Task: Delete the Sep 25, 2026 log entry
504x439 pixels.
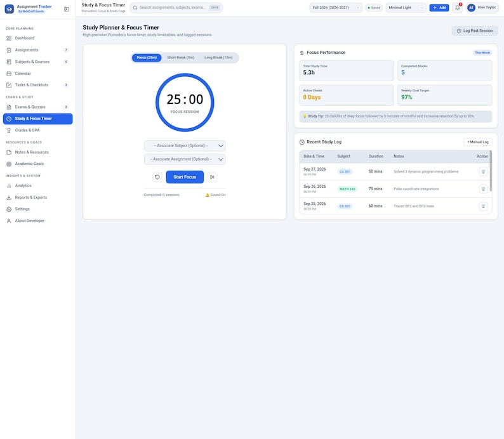Action: [x=483, y=206]
